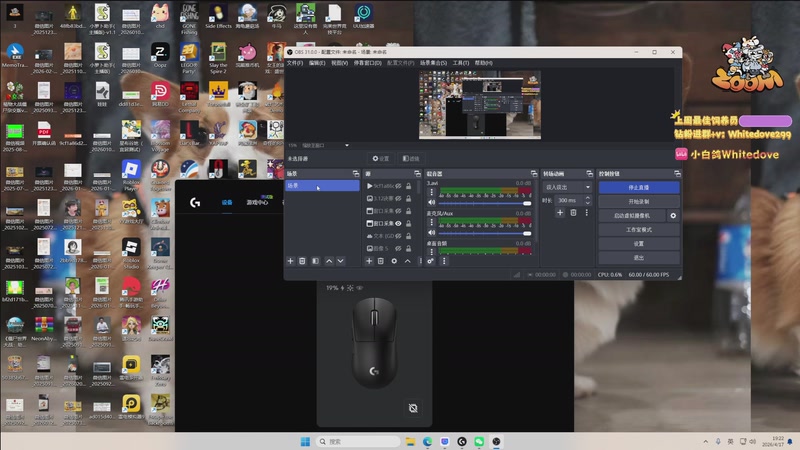The width and height of the screenshot is (800, 450).
Task: Open the transition type dropdown 切入淡出
Action: point(567,187)
